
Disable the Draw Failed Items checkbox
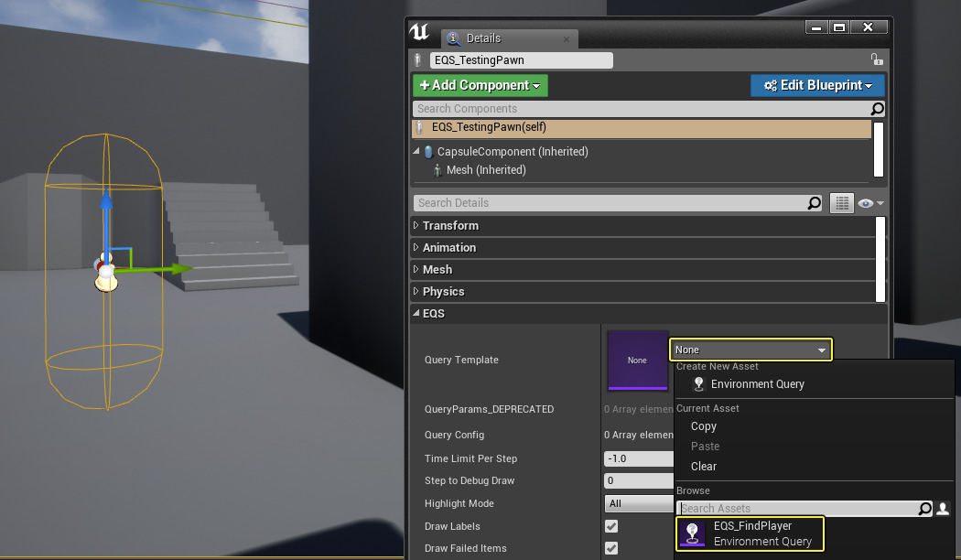click(x=610, y=547)
